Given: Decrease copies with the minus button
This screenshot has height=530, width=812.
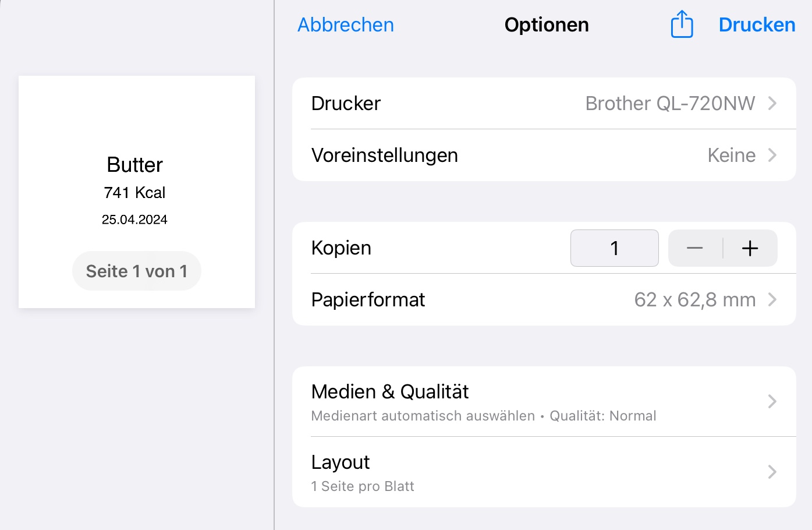Looking at the screenshot, I should (695, 248).
